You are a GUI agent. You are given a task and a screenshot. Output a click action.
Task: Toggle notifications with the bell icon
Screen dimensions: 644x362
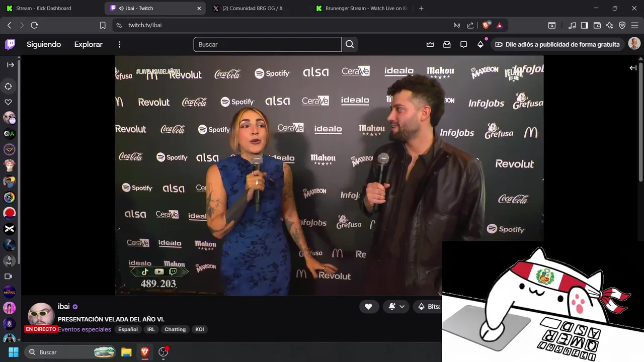coord(392,306)
